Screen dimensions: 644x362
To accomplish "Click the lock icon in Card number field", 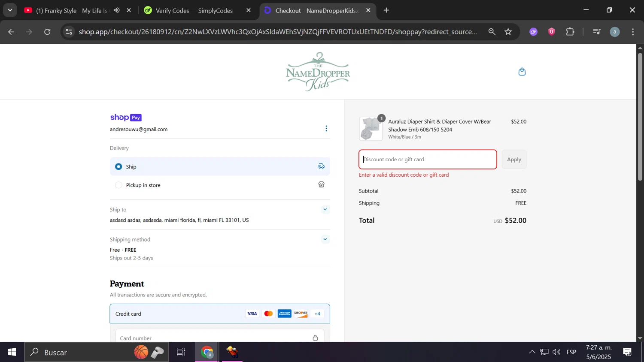I will pyautogui.click(x=315, y=338).
